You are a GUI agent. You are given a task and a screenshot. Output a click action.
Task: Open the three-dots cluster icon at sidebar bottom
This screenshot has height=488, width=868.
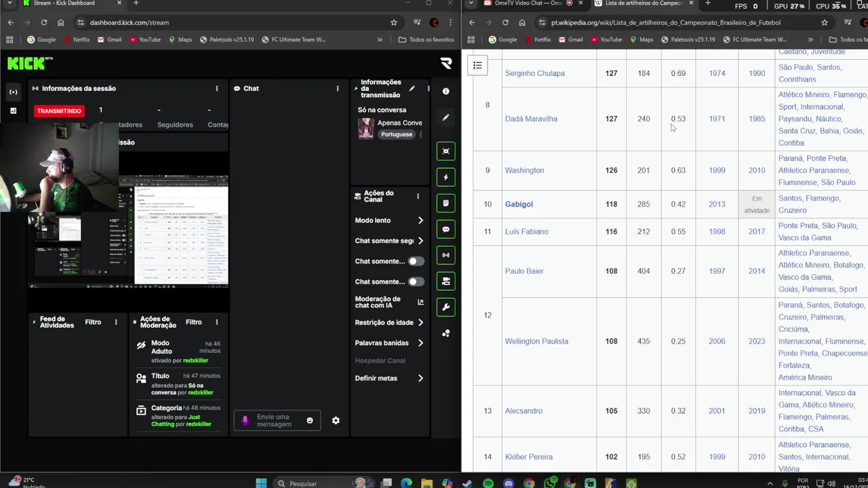click(446, 333)
